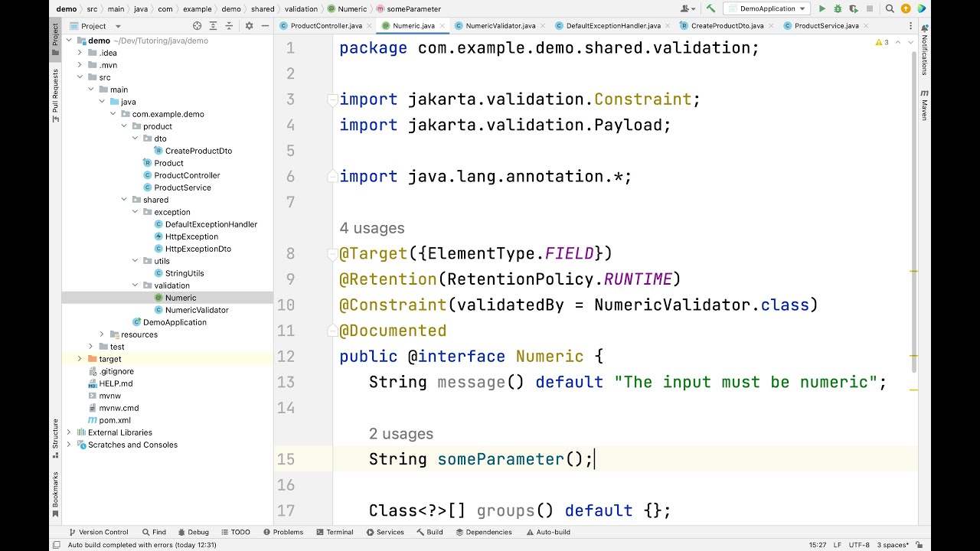Screen dimensions: 980x551
Task: Collapse the demo root folder
Action: click(x=69, y=41)
